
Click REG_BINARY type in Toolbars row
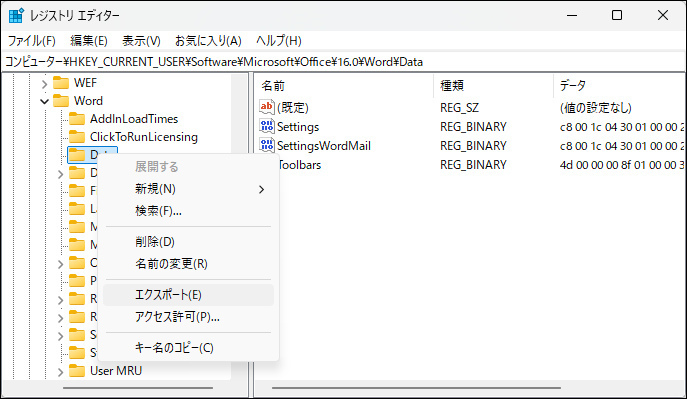[473, 165]
